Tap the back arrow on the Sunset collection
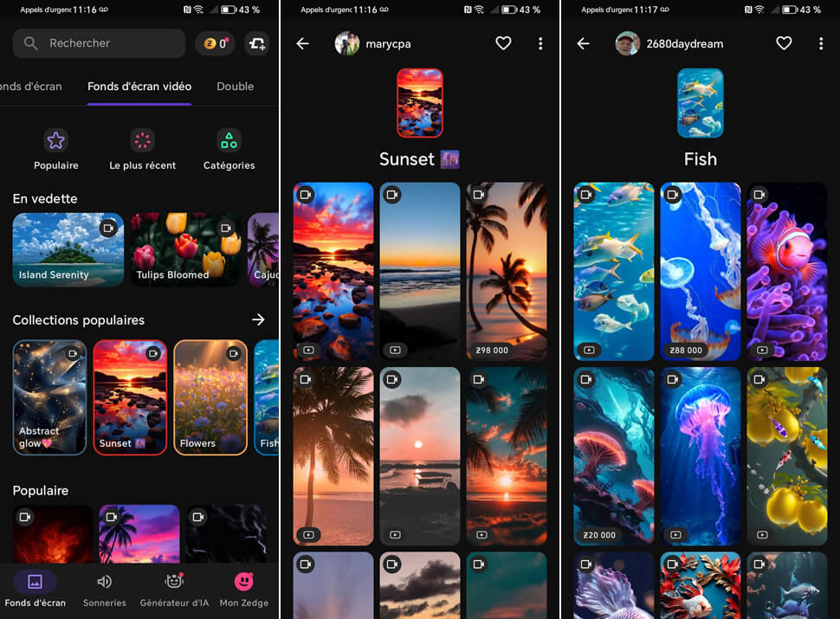The image size is (840, 619). click(302, 43)
